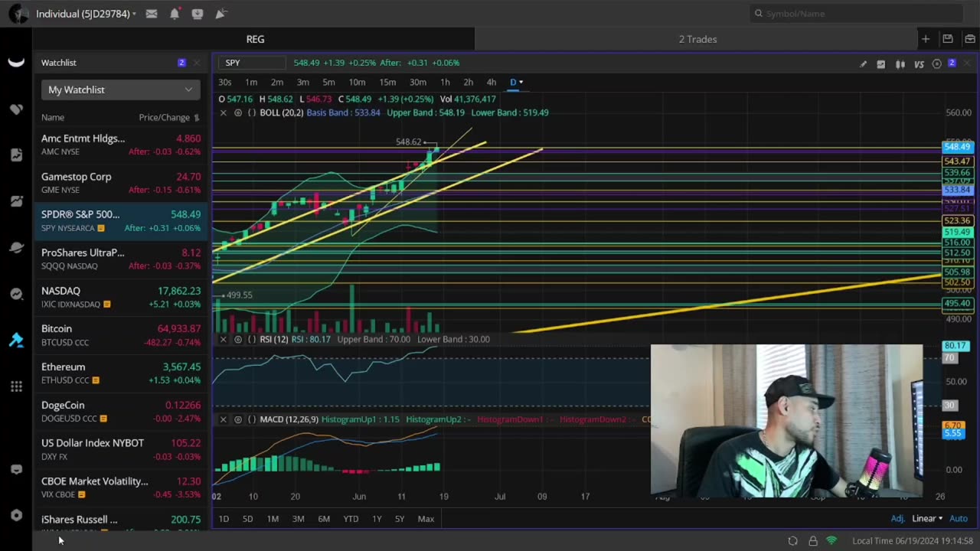Toggle BOLL indicator visibility eye
The width and height of the screenshot is (980, 551).
tap(237, 112)
